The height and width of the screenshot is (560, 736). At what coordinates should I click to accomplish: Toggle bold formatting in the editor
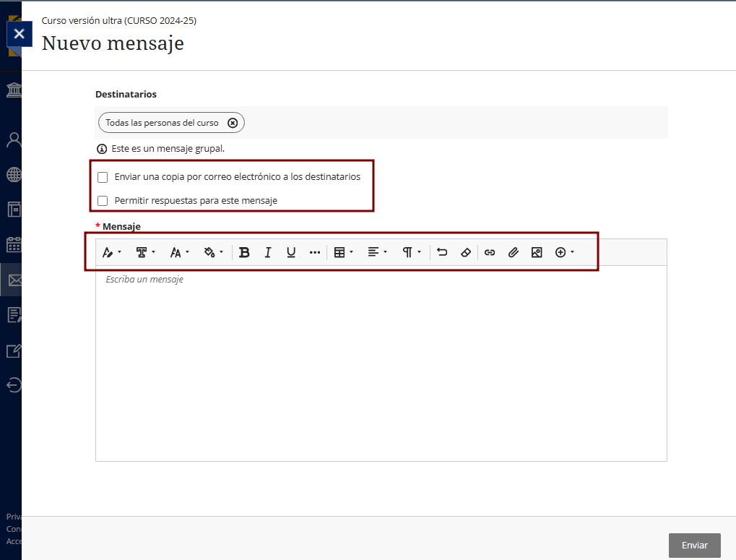tap(244, 252)
